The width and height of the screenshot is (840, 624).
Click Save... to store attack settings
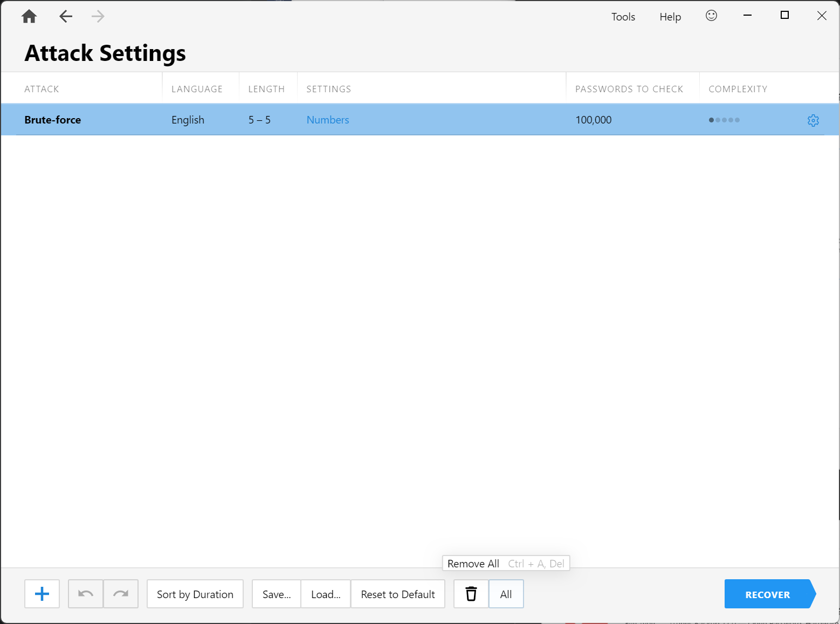277,594
